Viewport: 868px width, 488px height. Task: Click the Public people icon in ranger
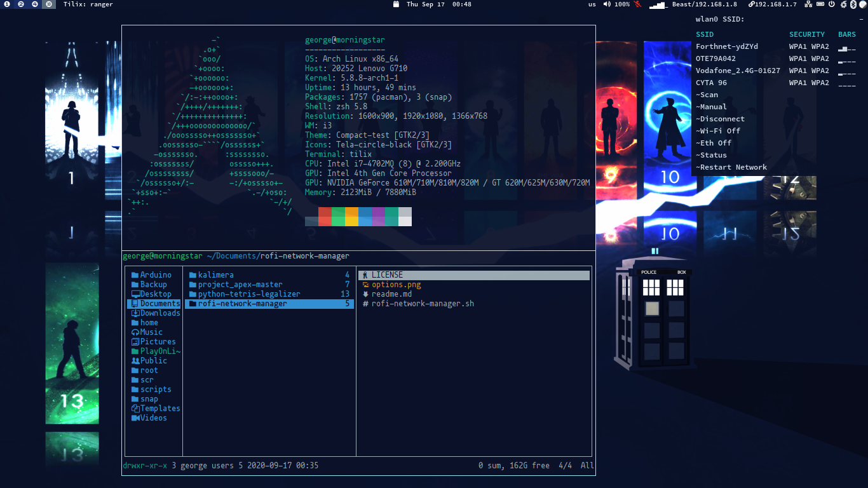135,361
